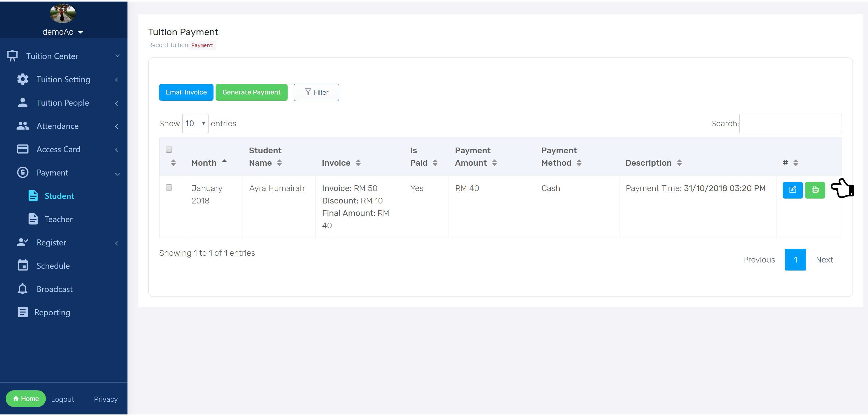Collapse the Payment menu chevron
Viewport: 868px width, 416px height.
point(117,174)
